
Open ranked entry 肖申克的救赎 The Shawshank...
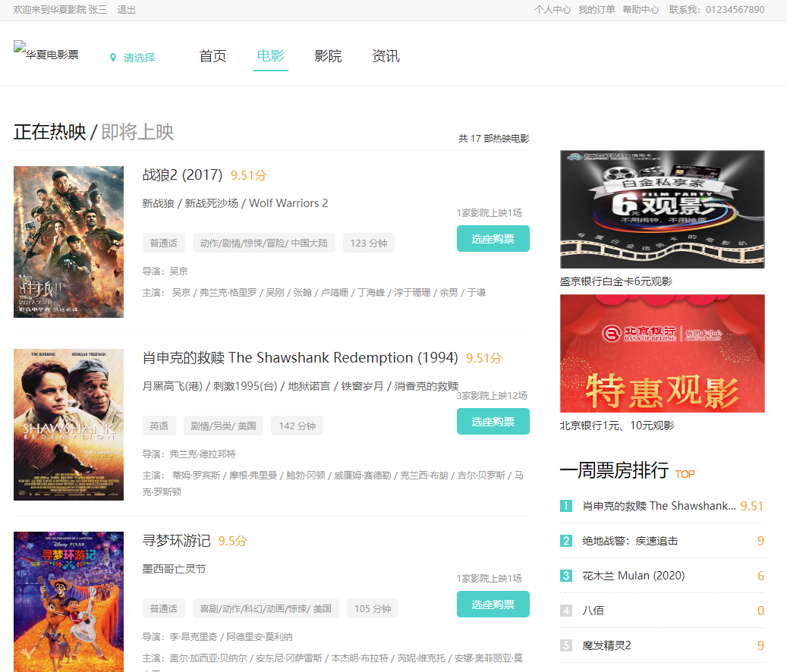tap(659, 505)
